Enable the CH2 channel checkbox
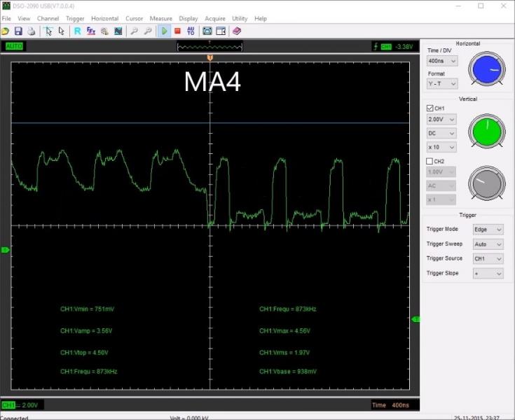 (430, 161)
